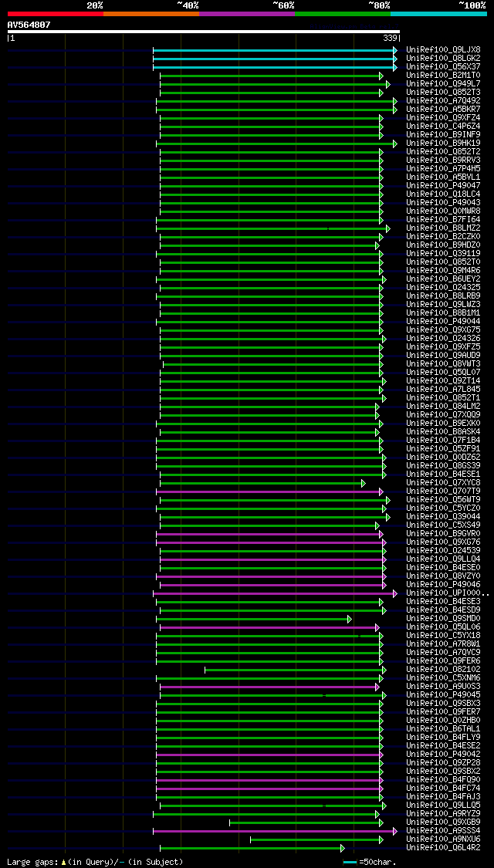Select the UniRef100_C5YX18 label
This screenshot has height=868, width=494.
coord(443,635)
